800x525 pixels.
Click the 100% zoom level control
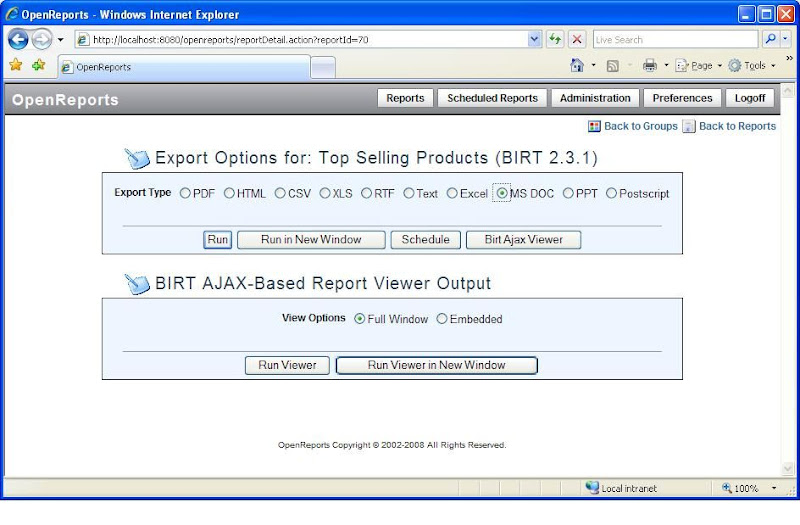pos(740,488)
